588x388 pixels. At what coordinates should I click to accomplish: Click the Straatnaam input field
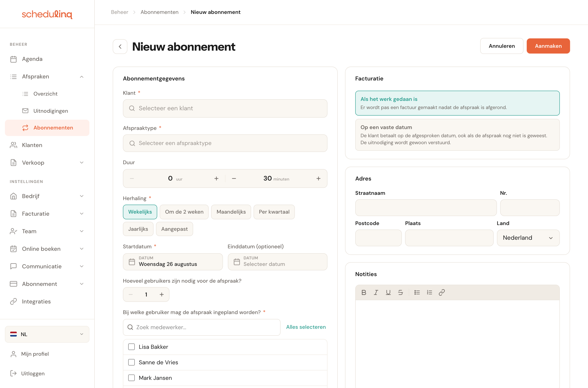426,208
